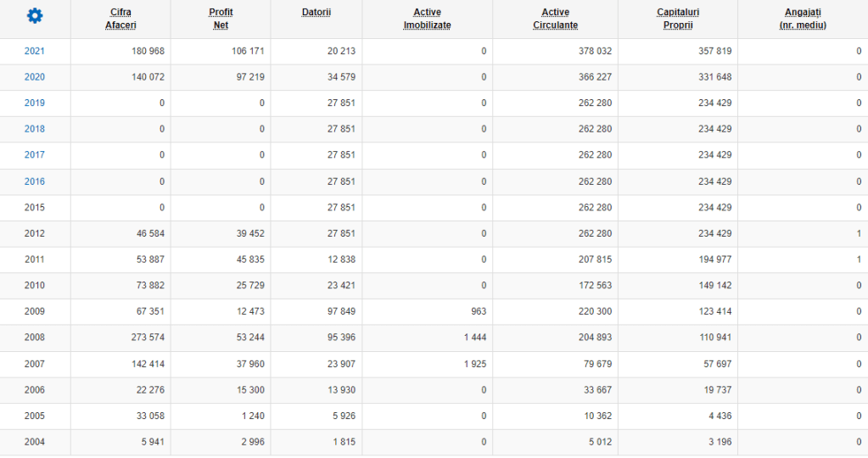Screen dimensions: 868x458
Task: Click the blue settings gear icon
Action: click(35, 15)
